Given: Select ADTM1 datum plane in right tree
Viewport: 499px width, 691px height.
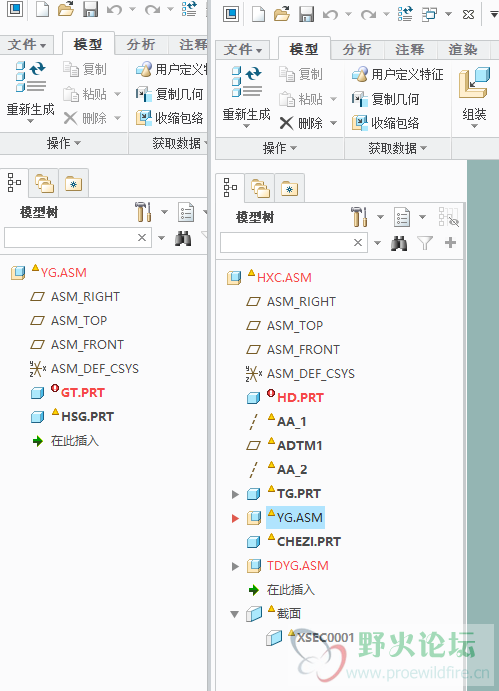Looking at the screenshot, I should coord(299,446).
